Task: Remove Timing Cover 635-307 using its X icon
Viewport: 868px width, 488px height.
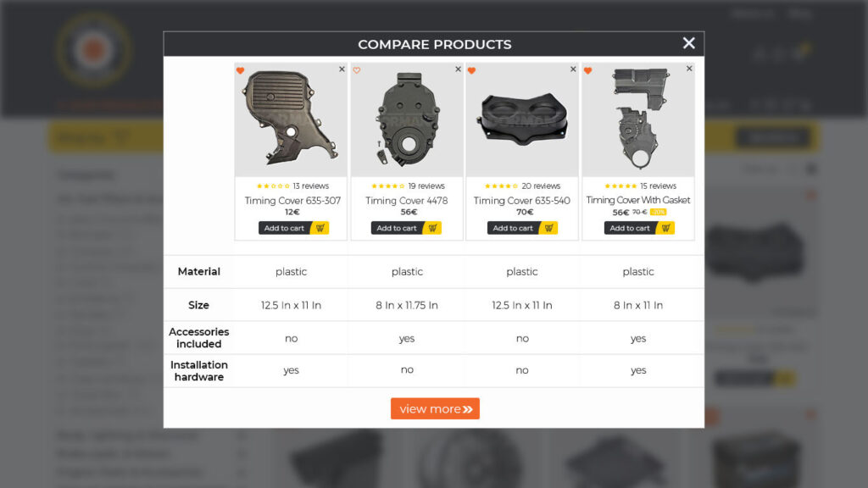Action: [342, 69]
